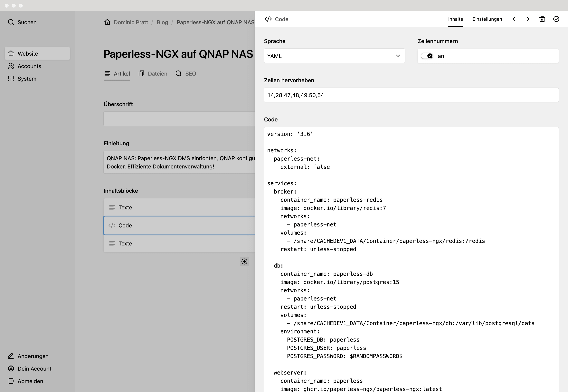Click the Änderungen pencil icon

point(11,356)
